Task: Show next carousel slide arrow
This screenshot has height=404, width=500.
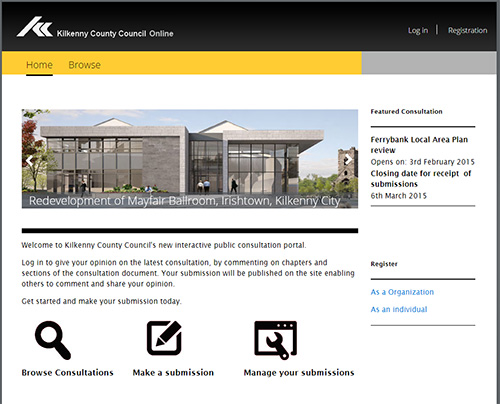Action: pyautogui.click(x=348, y=159)
